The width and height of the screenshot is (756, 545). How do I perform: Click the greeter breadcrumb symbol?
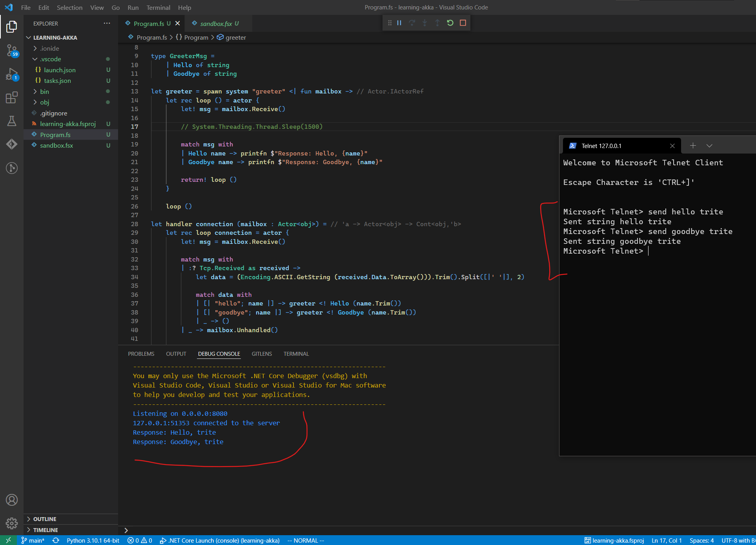click(x=232, y=37)
